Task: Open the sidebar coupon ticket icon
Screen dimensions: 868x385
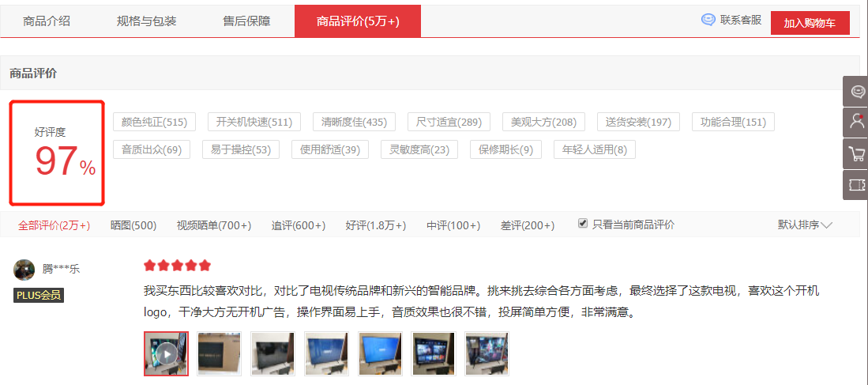Action: coord(856,184)
